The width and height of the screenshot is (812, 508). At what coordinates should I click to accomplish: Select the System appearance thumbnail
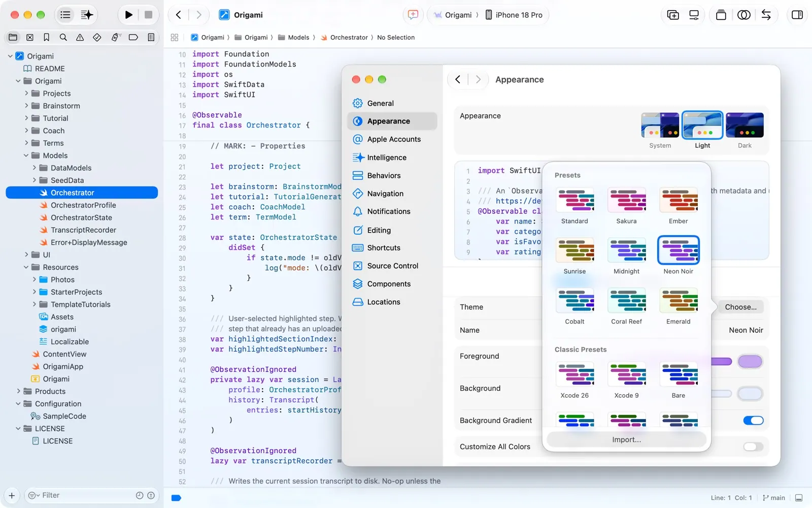pyautogui.click(x=660, y=125)
